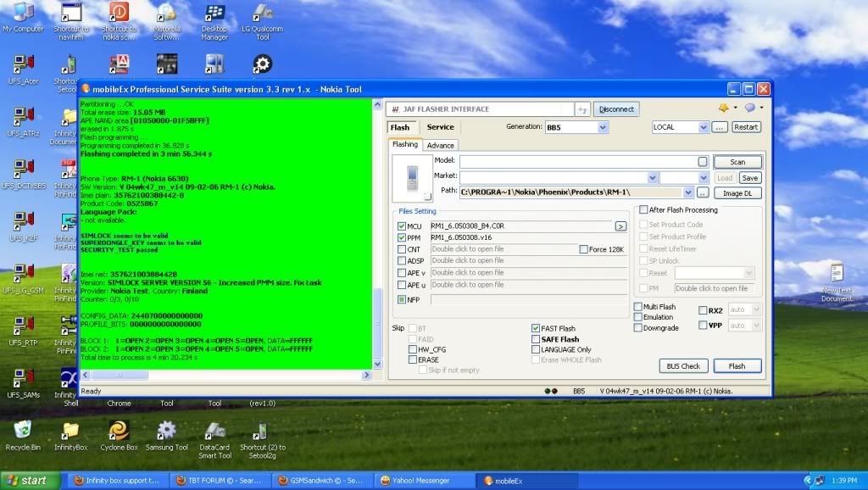Start flashing with the Flash button
Screen dimensions: 868x490
pyautogui.click(x=737, y=366)
